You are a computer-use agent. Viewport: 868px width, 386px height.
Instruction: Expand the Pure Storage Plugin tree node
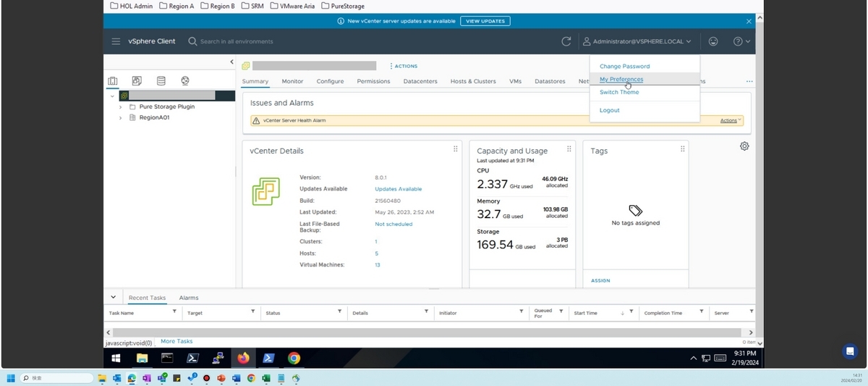pos(121,106)
